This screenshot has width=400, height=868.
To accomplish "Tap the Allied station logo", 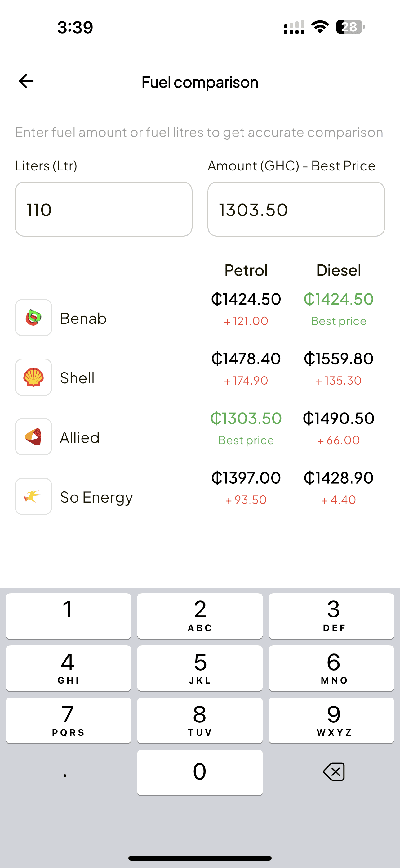I will [x=33, y=437].
